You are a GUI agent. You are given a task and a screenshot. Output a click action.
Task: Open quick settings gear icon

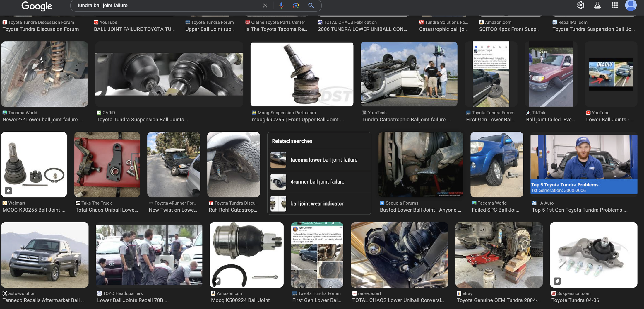581,5
